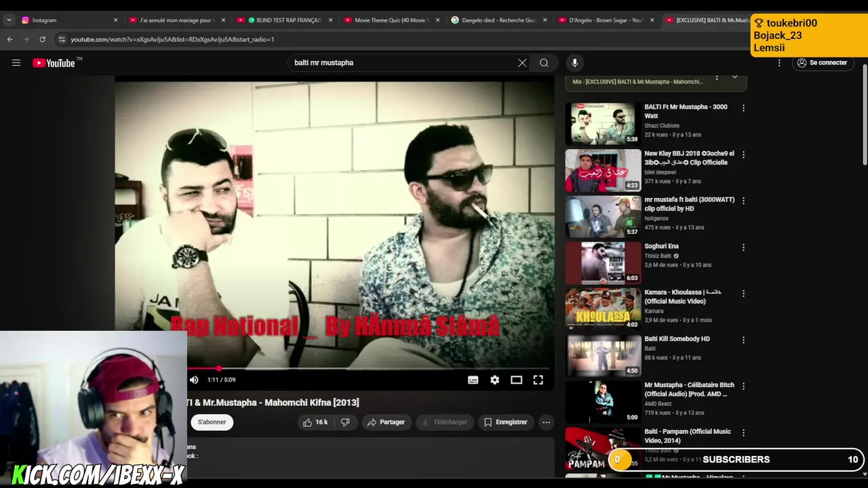Open options for BALTI Ft Mr Mustapha 3000 Watt
The image size is (868, 488).
pyautogui.click(x=743, y=108)
